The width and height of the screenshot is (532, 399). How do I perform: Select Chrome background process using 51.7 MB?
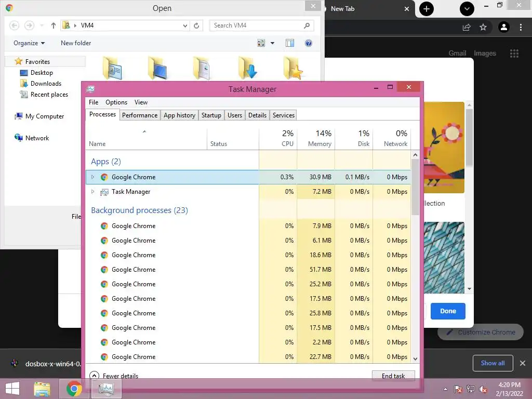point(248,270)
